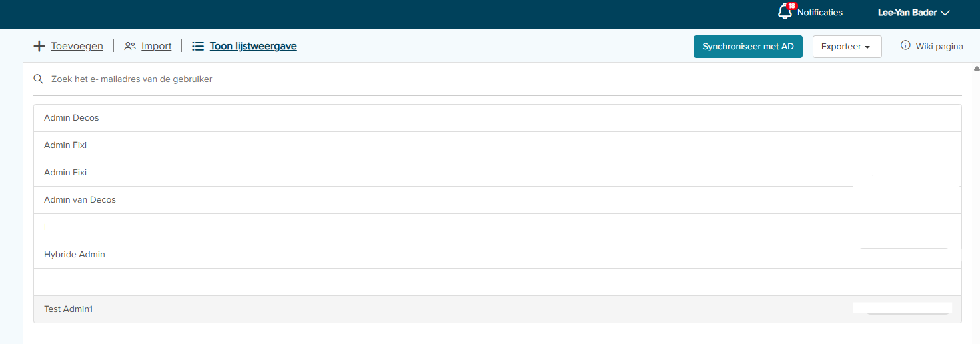The height and width of the screenshot is (344, 980).
Task: Click the Notificaties label
Action: [819, 13]
